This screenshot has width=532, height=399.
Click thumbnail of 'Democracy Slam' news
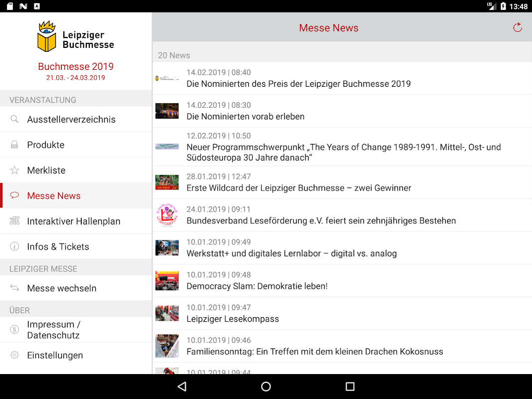167,281
